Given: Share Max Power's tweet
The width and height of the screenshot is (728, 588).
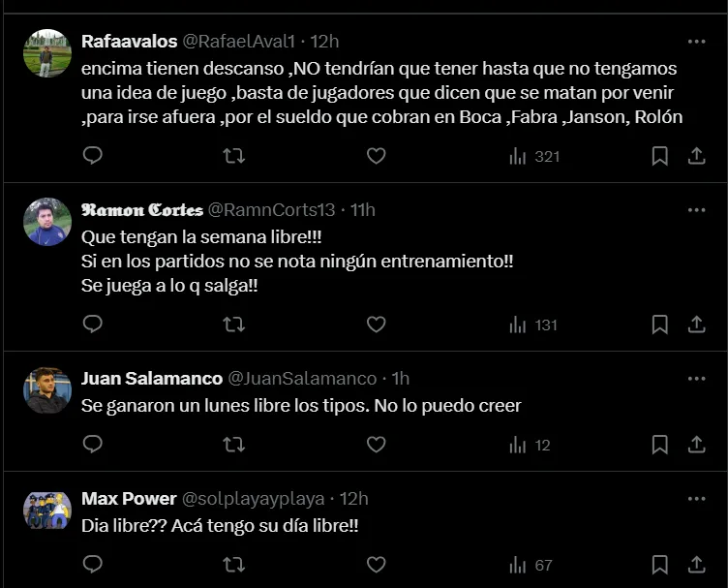Looking at the screenshot, I should [696, 565].
